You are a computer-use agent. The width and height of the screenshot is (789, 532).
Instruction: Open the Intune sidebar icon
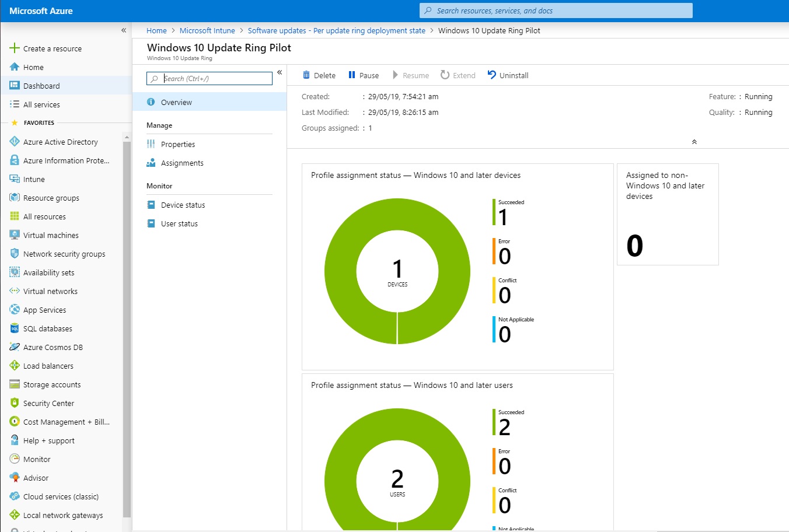click(x=15, y=179)
